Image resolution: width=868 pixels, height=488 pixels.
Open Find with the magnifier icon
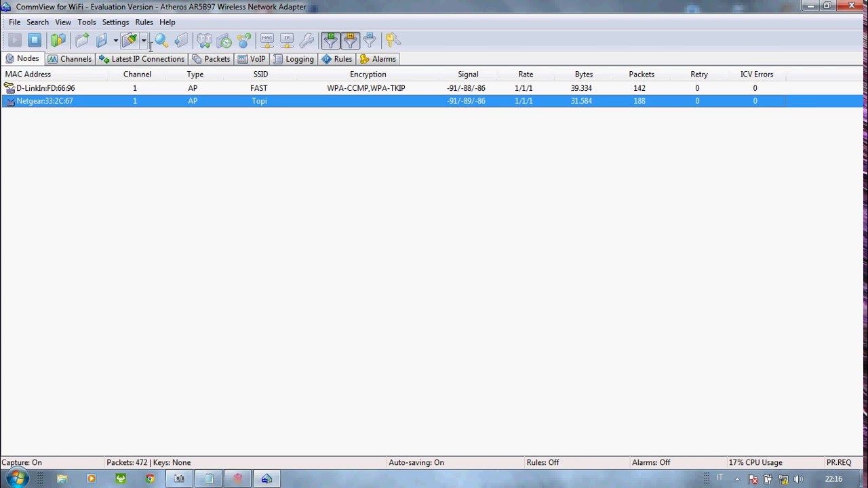point(161,41)
